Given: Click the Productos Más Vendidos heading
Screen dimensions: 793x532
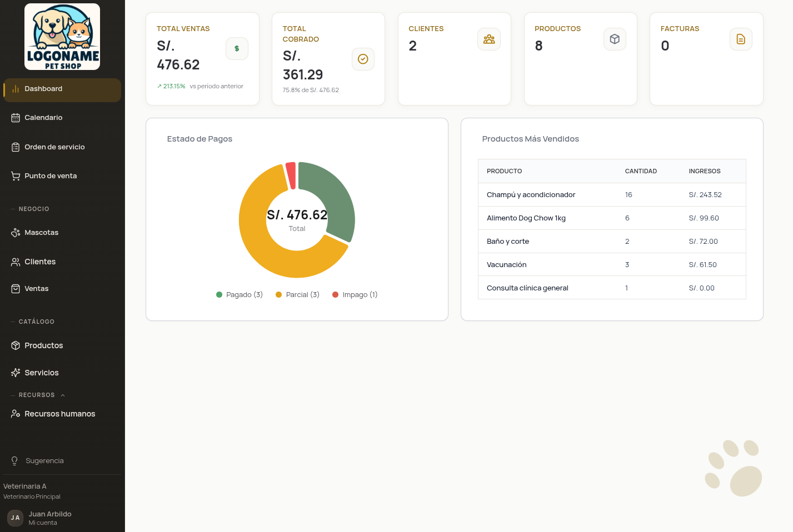Looking at the screenshot, I should pyautogui.click(x=531, y=139).
